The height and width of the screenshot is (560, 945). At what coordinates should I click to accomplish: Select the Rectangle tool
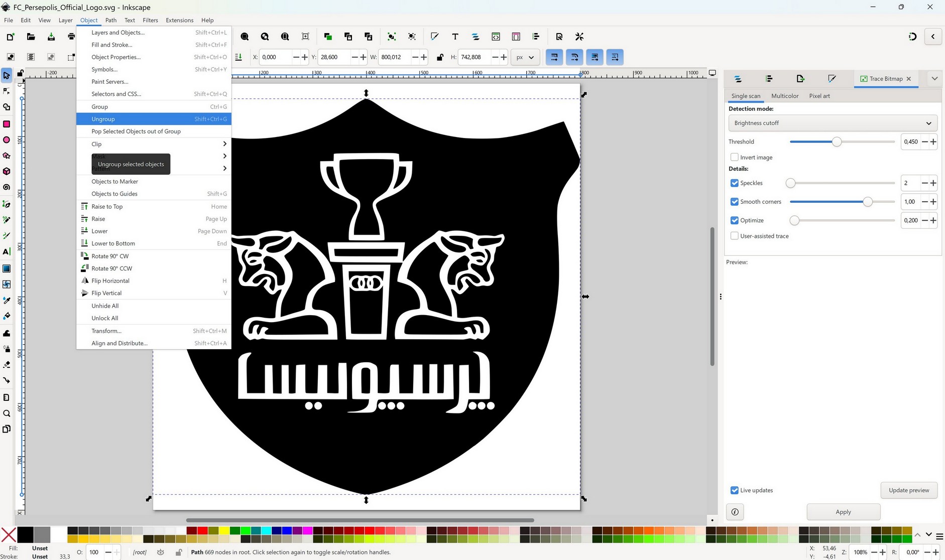[x=7, y=124]
